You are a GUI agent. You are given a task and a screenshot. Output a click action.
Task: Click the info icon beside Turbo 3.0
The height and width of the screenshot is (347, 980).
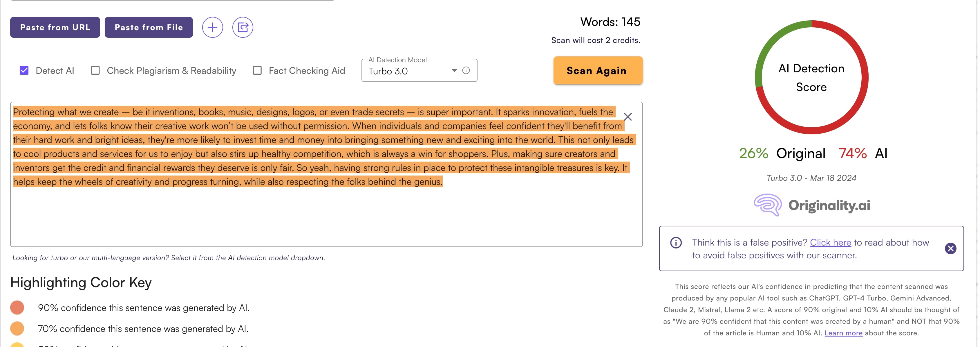(x=466, y=70)
